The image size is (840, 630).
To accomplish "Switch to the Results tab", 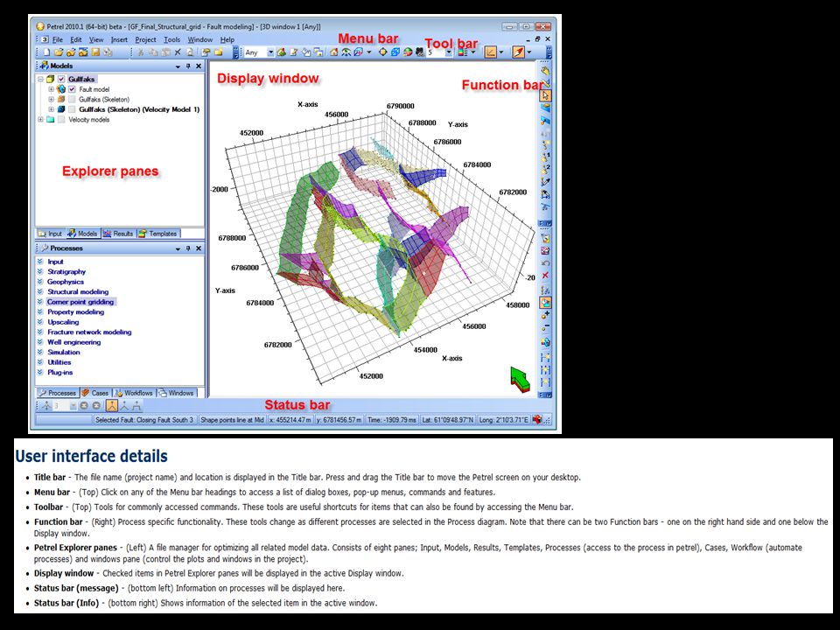I will [118, 234].
